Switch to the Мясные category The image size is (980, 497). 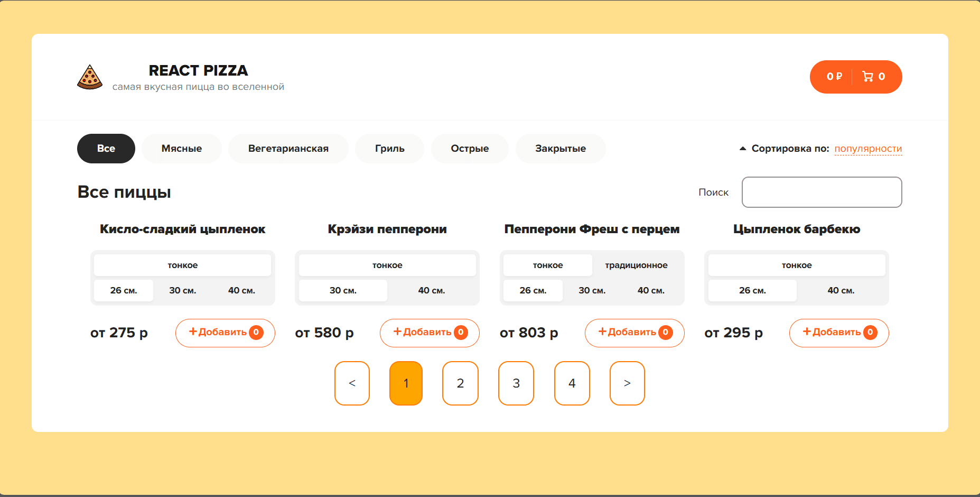(x=181, y=149)
